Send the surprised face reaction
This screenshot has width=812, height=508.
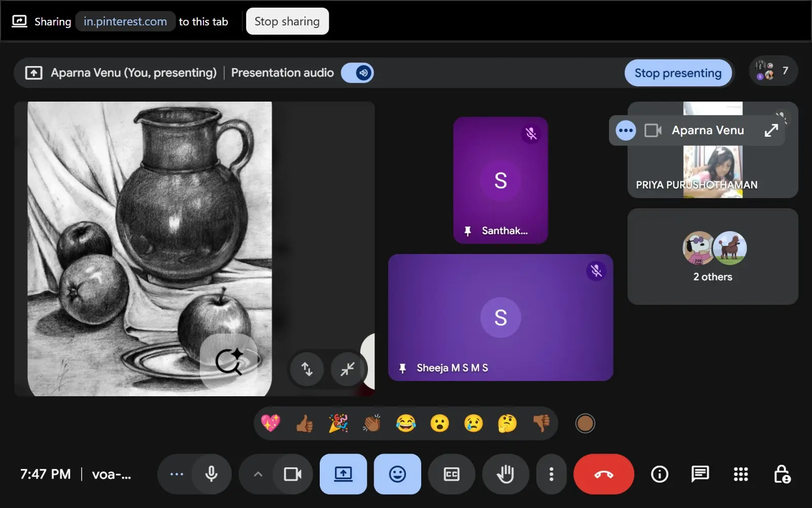coord(439,423)
